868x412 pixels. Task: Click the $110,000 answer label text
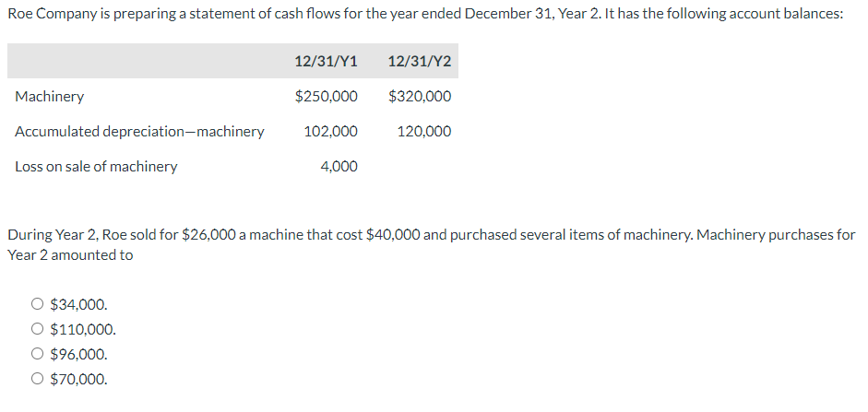point(83,330)
